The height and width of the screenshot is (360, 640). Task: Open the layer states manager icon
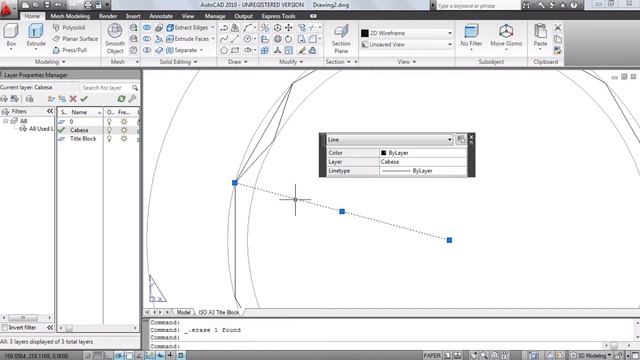(29, 99)
